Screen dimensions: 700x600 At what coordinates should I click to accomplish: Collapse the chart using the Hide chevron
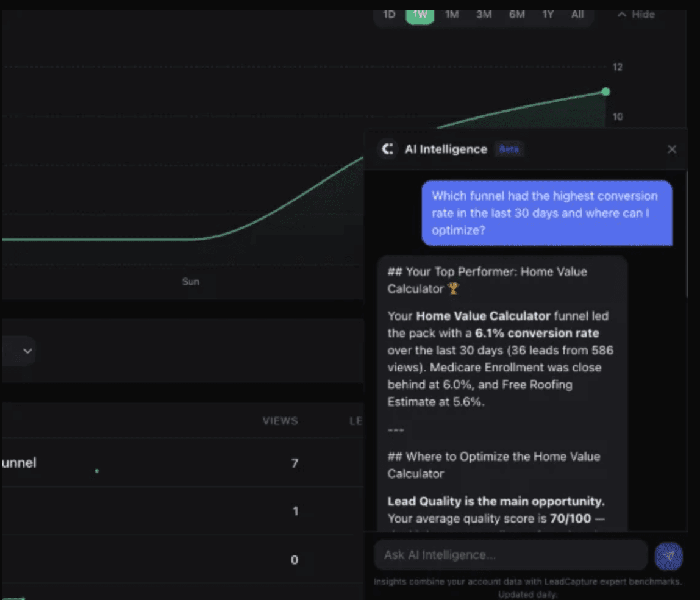tap(621, 13)
